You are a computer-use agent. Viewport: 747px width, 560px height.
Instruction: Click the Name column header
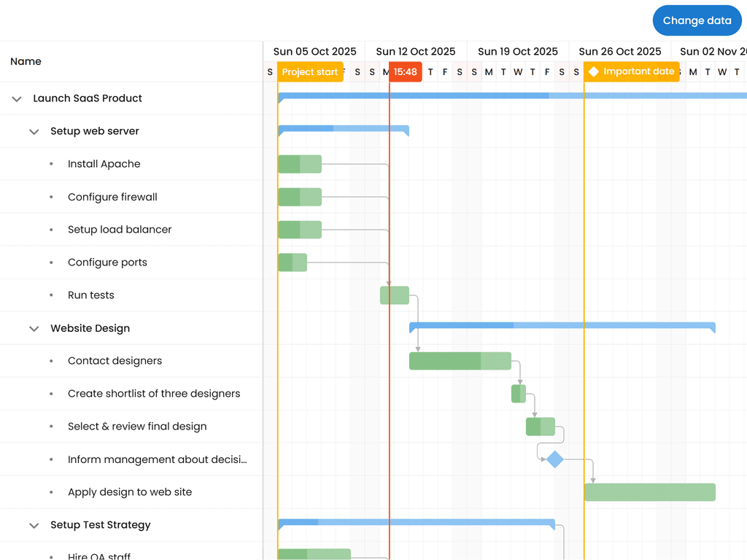click(26, 61)
